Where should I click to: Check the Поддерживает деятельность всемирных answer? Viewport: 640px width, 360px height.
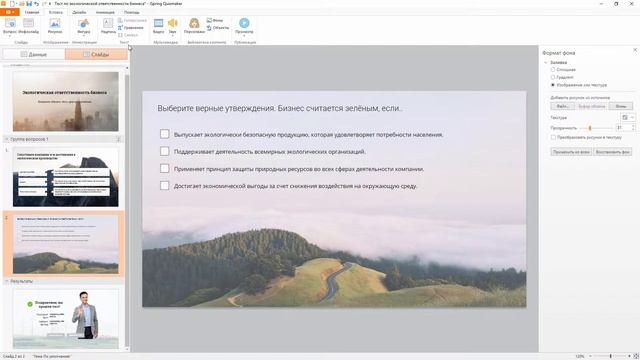click(164, 151)
